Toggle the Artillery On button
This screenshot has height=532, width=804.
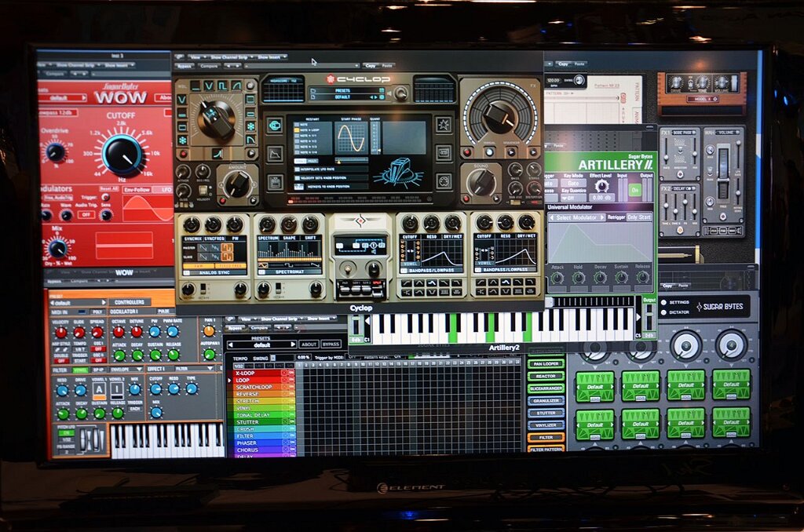[634, 190]
